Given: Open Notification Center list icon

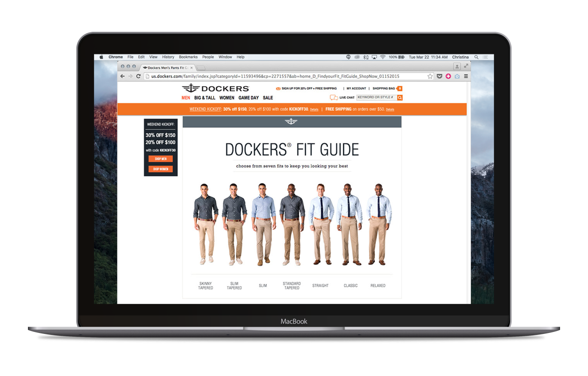Looking at the screenshot, I should click(x=485, y=57).
